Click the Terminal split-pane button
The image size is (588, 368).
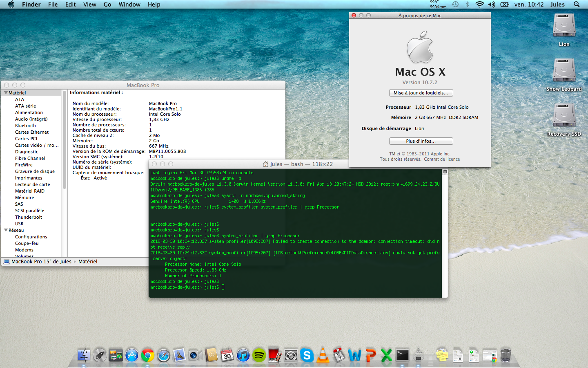[445, 172]
